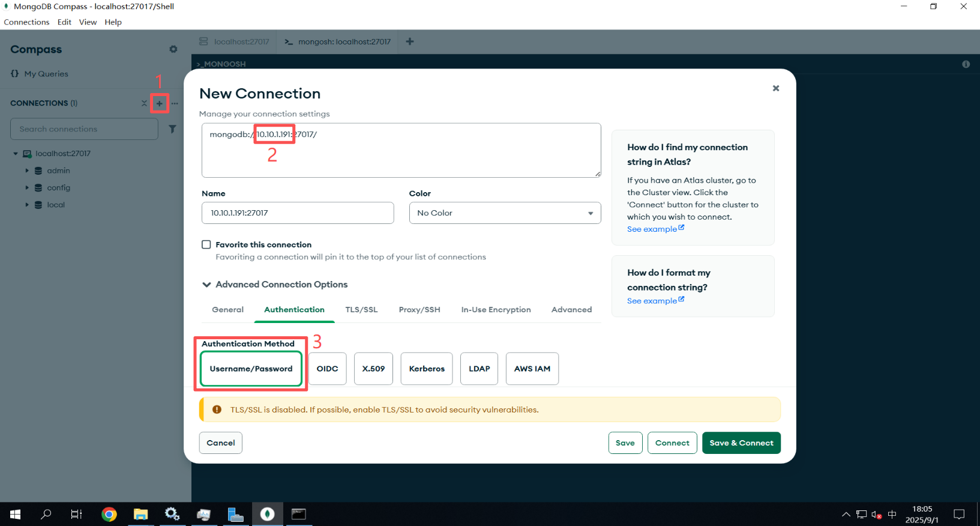Open the View menu
The height and width of the screenshot is (526, 980).
[x=88, y=22]
